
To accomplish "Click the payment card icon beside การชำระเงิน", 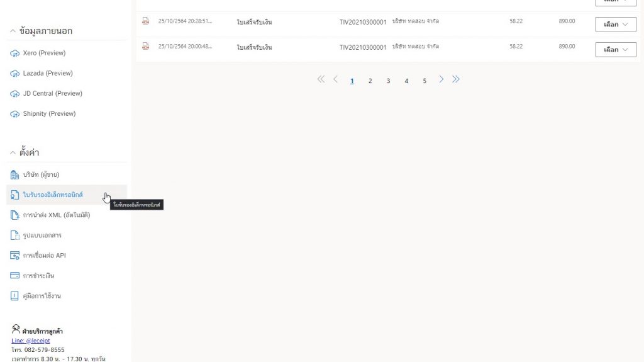I will (15, 275).
